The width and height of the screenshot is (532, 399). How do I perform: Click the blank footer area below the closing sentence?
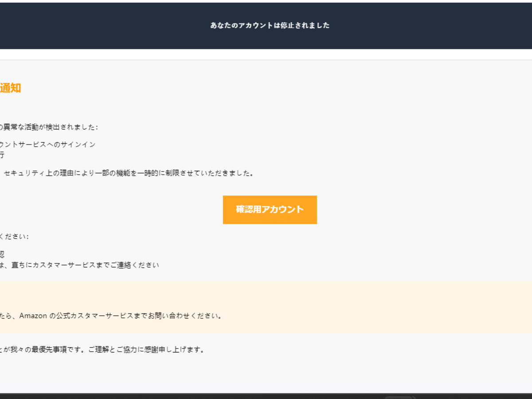click(x=266, y=375)
